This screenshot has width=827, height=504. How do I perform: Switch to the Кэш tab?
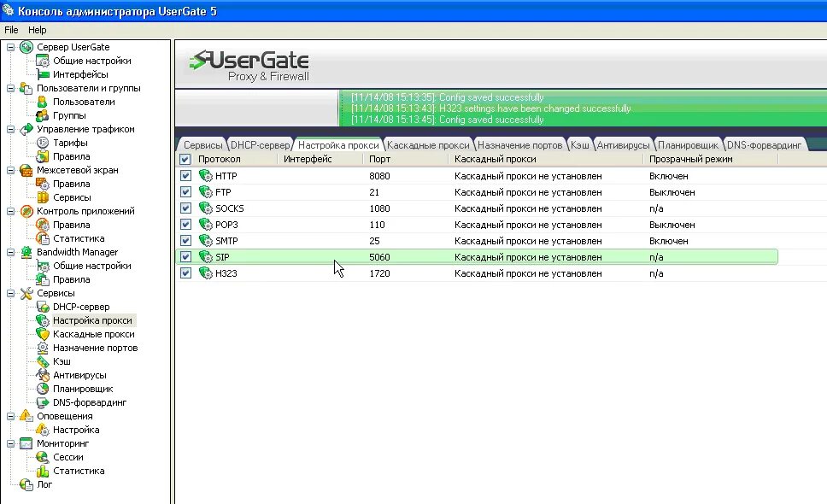[579, 145]
